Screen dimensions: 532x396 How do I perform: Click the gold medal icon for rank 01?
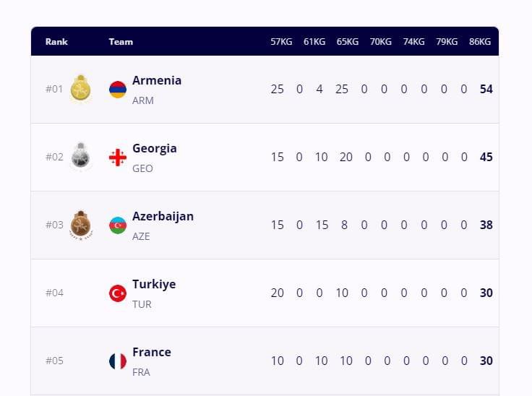(x=80, y=89)
